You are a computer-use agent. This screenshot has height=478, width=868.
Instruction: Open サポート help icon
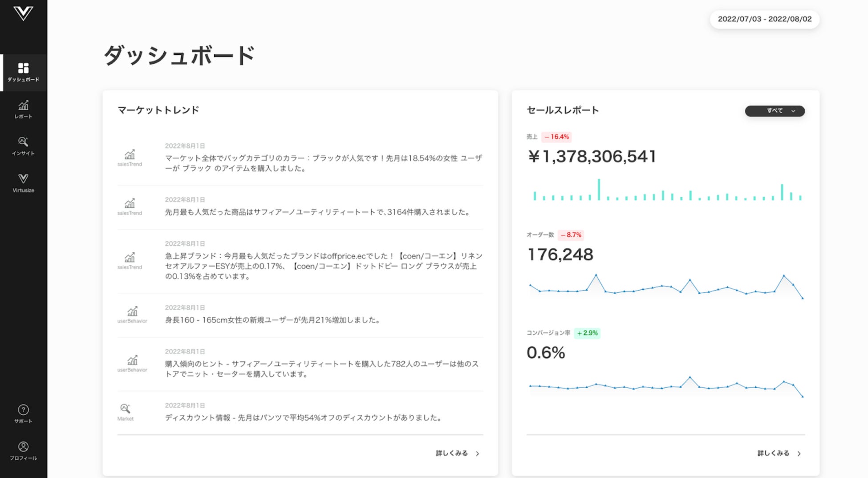pos(23,409)
